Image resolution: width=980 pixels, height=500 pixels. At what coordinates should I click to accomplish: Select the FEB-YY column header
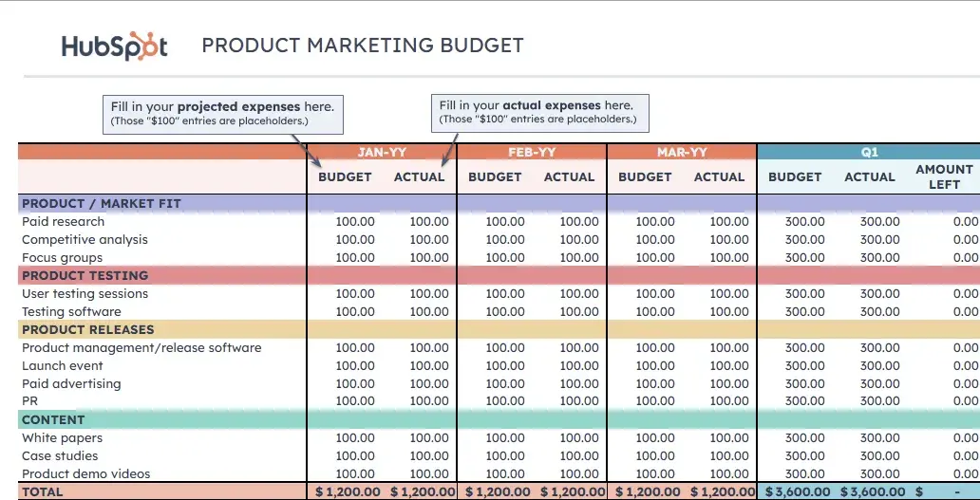(532, 152)
